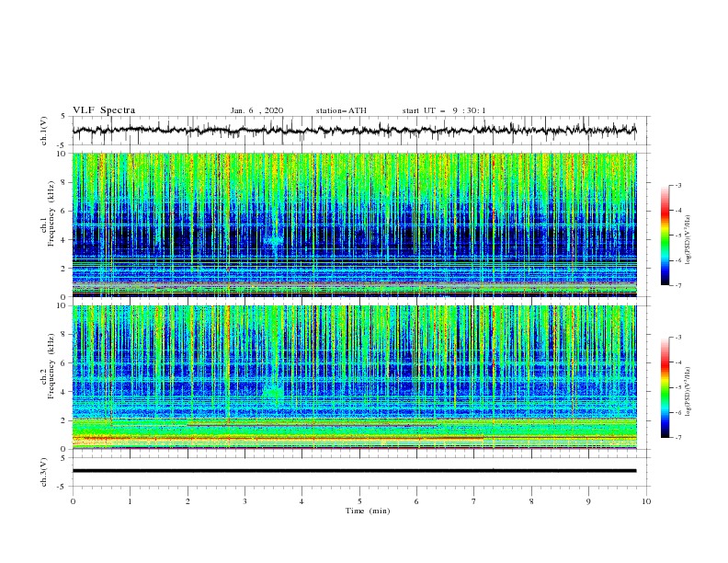This screenshot has width=728, height=563.
Task: Click the "ch.1(V)" waveform axis label
Action: 44,131
